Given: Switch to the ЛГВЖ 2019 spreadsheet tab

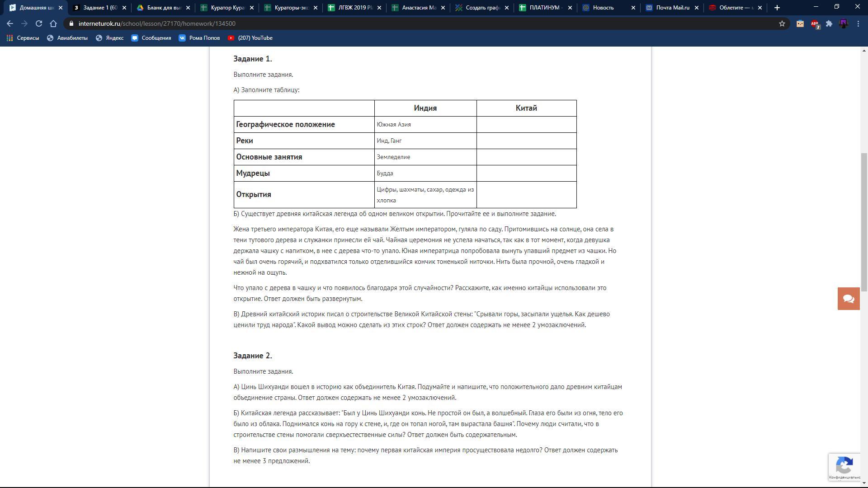Looking at the screenshot, I should [355, 8].
